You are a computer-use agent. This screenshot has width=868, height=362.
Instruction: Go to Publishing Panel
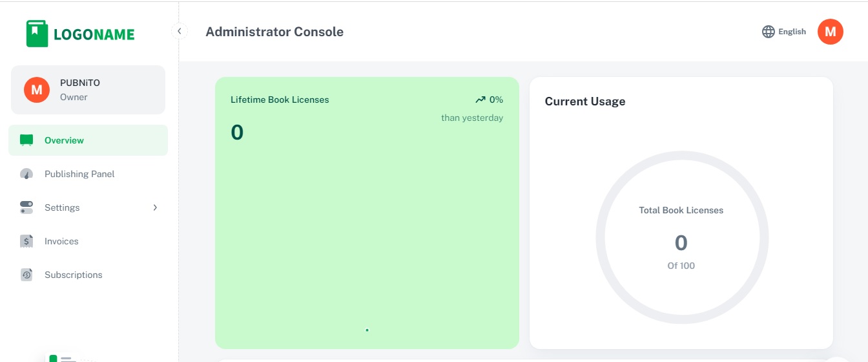coord(79,174)
